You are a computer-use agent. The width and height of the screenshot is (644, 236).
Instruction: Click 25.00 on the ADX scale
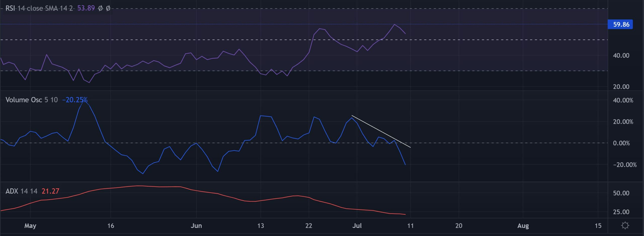point(621,212)
